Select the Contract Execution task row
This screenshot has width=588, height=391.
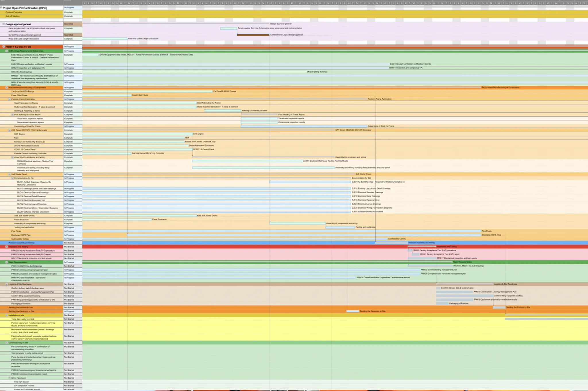[32, 12]
